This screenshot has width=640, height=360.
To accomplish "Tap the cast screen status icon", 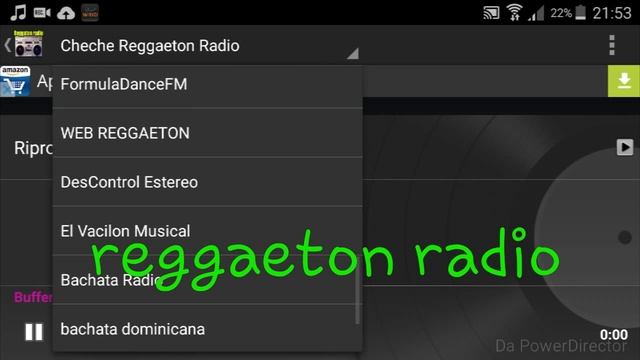I will [491, 13].
